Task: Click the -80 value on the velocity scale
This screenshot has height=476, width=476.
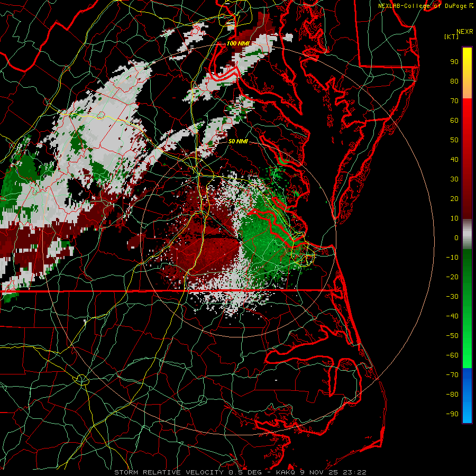Action: [x=452, y=395]
